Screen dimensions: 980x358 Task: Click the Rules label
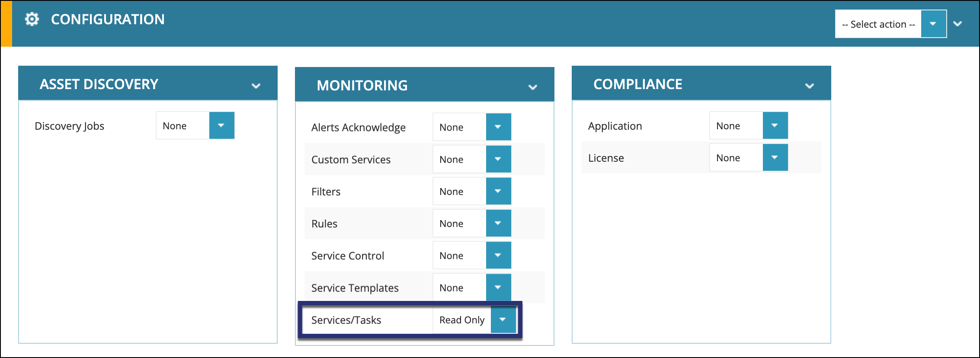pyautogui.click(x=324, y=224)
